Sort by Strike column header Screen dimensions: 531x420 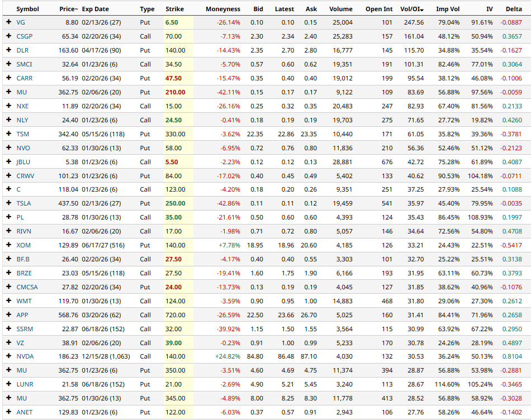[175, 9]
